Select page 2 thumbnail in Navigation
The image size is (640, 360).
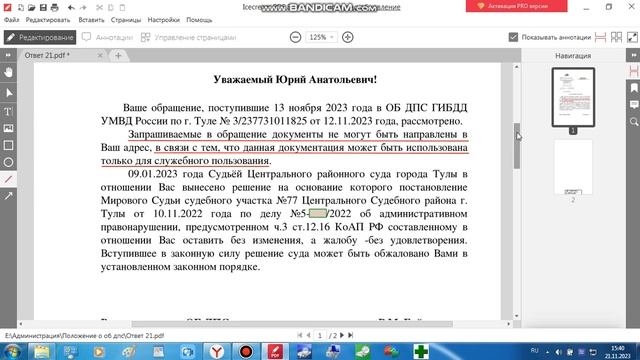tap(573, 167)
